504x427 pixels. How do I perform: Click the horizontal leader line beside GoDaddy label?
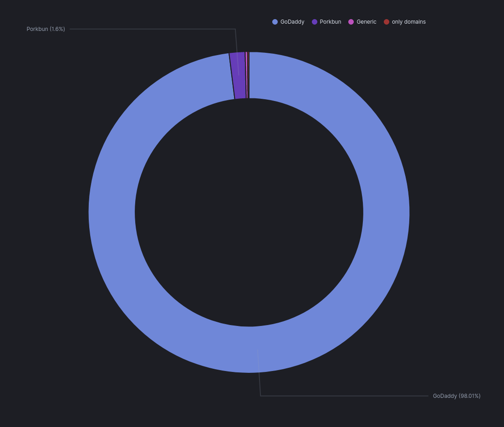[341, 396]
